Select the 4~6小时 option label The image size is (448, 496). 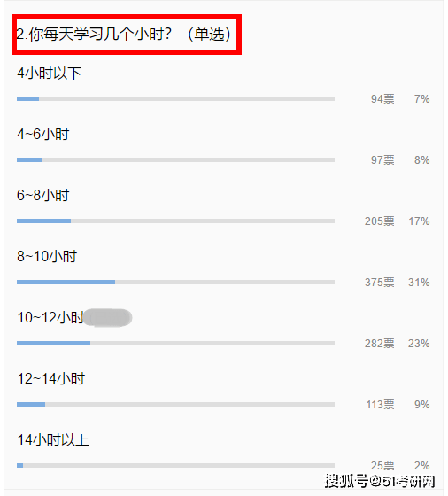pos(43,134)
